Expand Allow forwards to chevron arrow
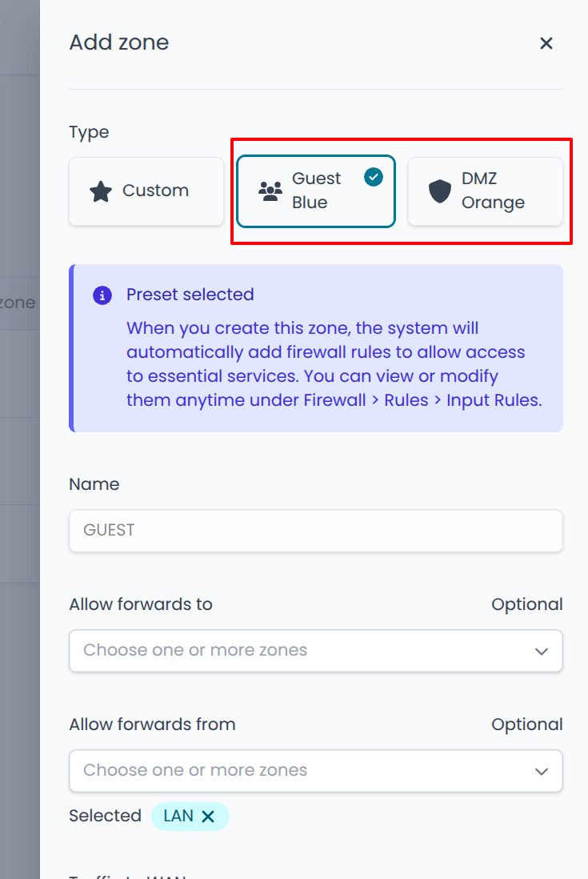This screenshot has width=588, height=879. (542, 651)
